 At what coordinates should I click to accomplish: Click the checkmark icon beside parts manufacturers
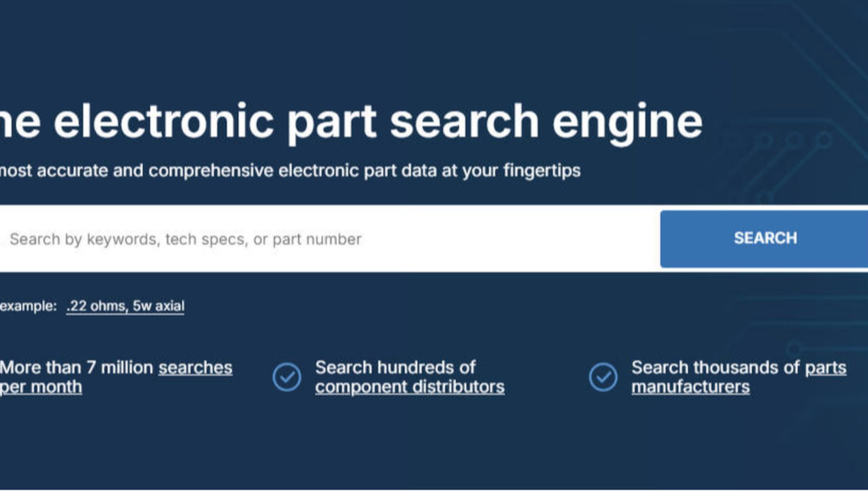(603, 377)
